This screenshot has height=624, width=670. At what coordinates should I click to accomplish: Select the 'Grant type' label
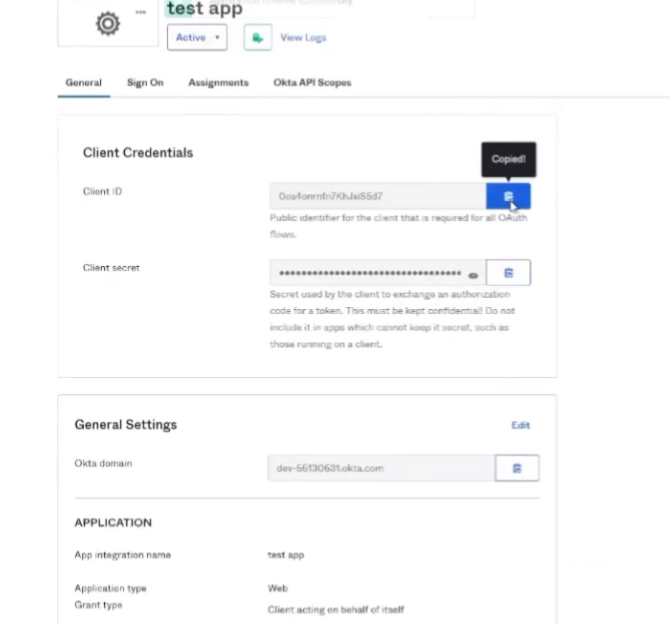coord(98,605)
